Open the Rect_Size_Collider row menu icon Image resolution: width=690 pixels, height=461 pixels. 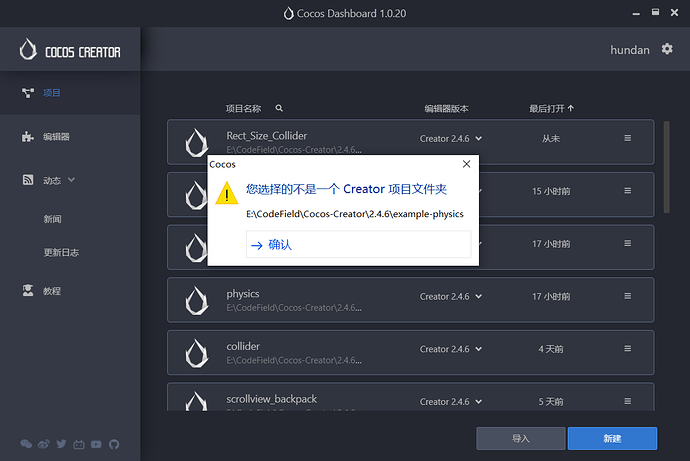[628, 138]
